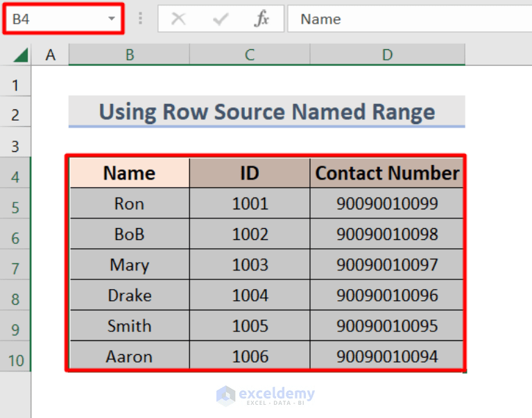This screenshot has width=532, height=418.
Task: Click the Insert Function fx icon
Action: pos(261,19)
